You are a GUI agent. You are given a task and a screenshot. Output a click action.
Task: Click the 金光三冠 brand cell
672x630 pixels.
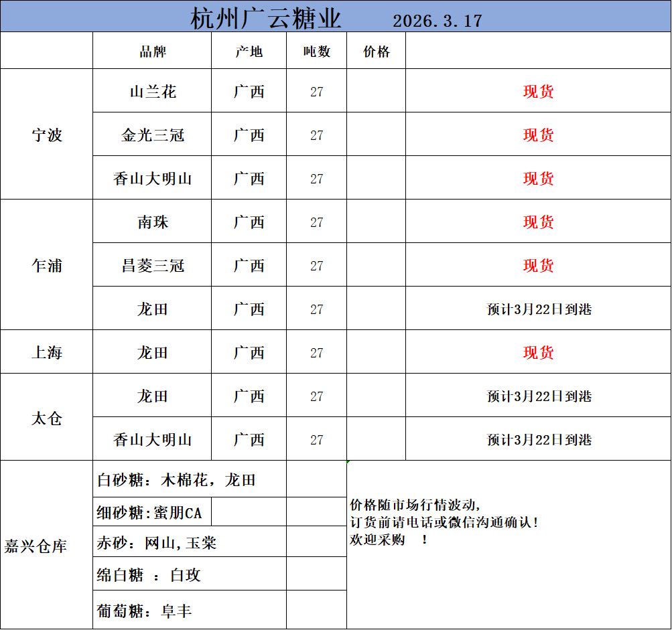152,135
